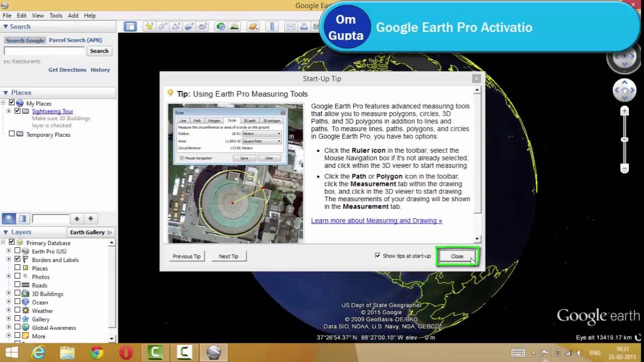Expand the Sightseeing Tour folder
The height and width of the screenshot is (362, 644).
pyautogui.click(x=9, y=111)
